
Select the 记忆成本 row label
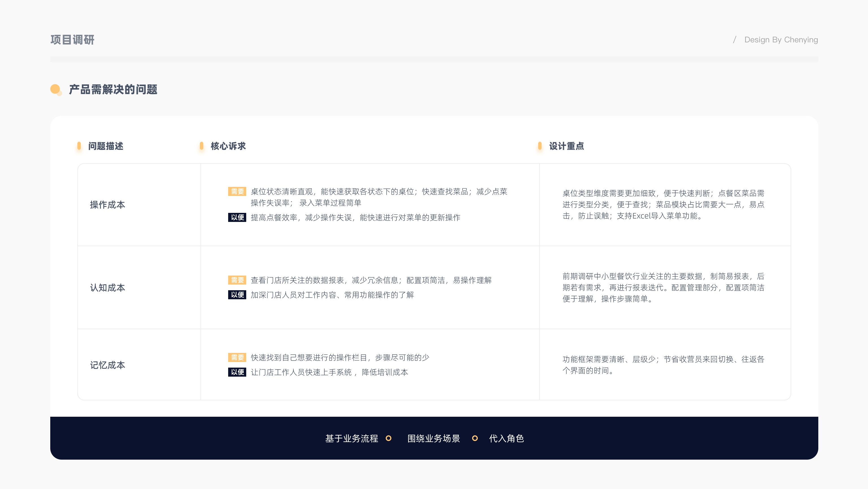(108, 365)
